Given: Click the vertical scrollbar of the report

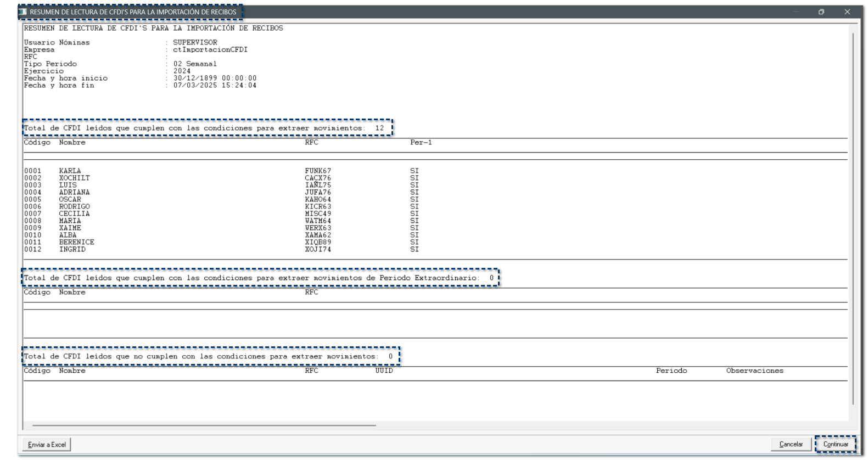Looking at the screenshot, I should (x=853, y=218).
